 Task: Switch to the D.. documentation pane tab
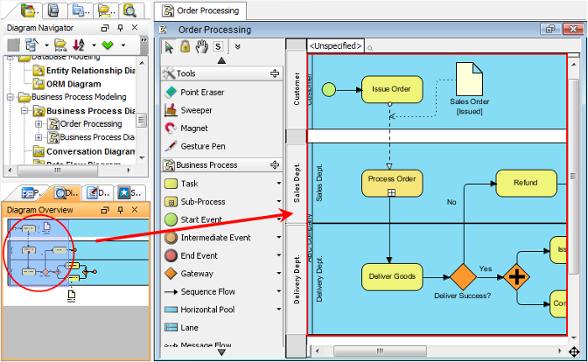tap(98, 193)
